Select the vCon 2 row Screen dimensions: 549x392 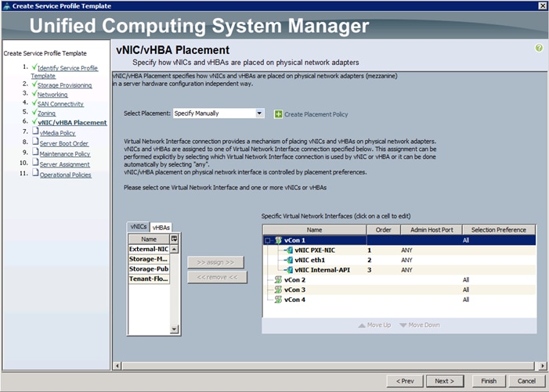(x=399, y=280)
